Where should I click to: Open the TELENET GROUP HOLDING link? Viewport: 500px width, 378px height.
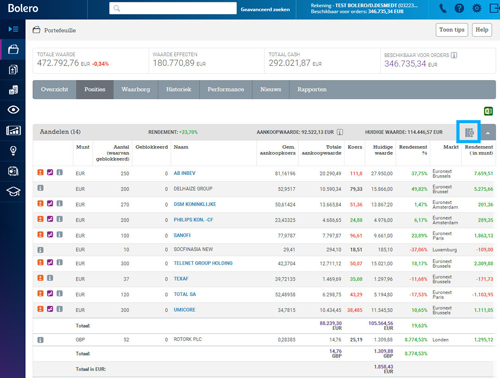(x=203, y=263)
